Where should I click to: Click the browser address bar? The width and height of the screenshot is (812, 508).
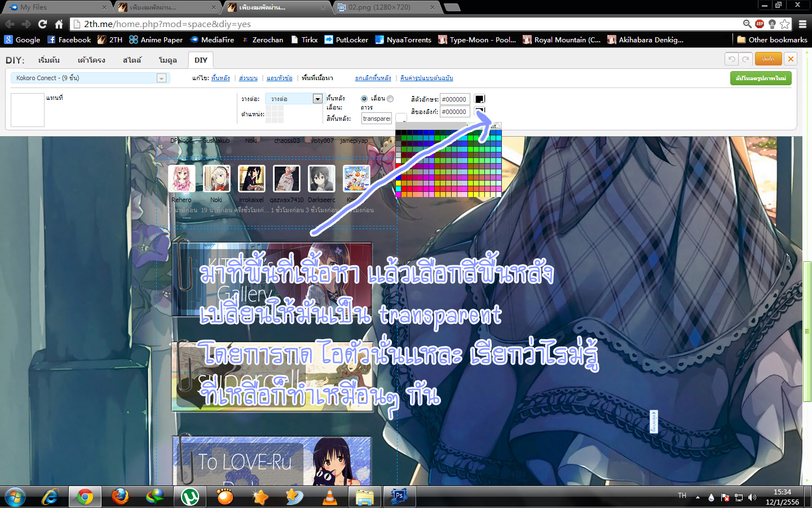point(406,24)
